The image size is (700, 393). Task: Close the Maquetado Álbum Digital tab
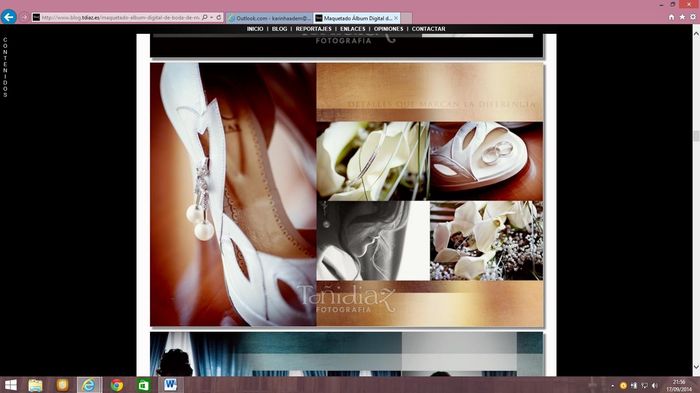(x=396, y=18)
